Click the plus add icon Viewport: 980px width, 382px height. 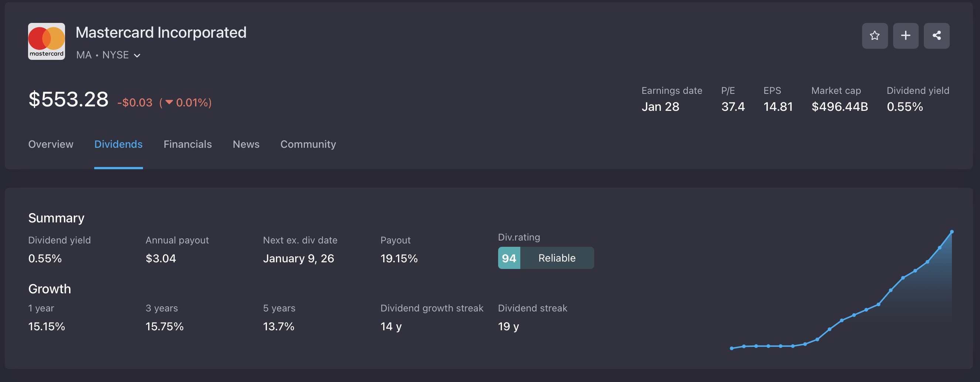(905, 36)
